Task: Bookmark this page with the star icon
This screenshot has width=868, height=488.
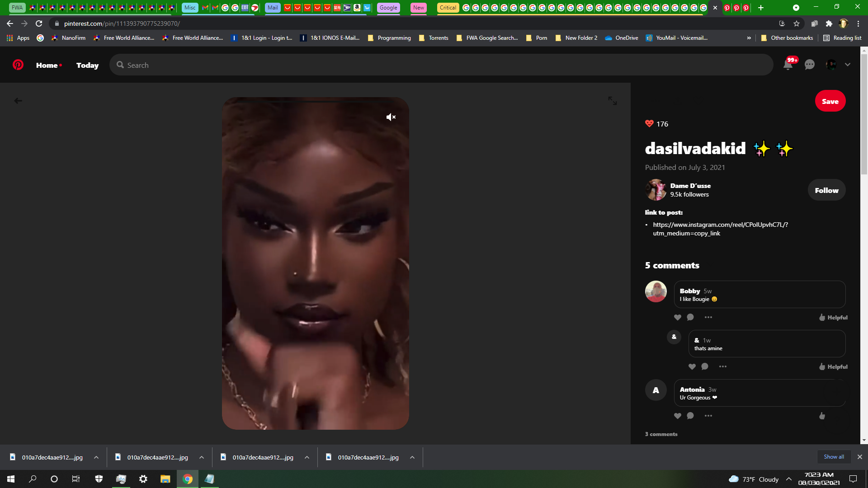Action: point(797,23)
